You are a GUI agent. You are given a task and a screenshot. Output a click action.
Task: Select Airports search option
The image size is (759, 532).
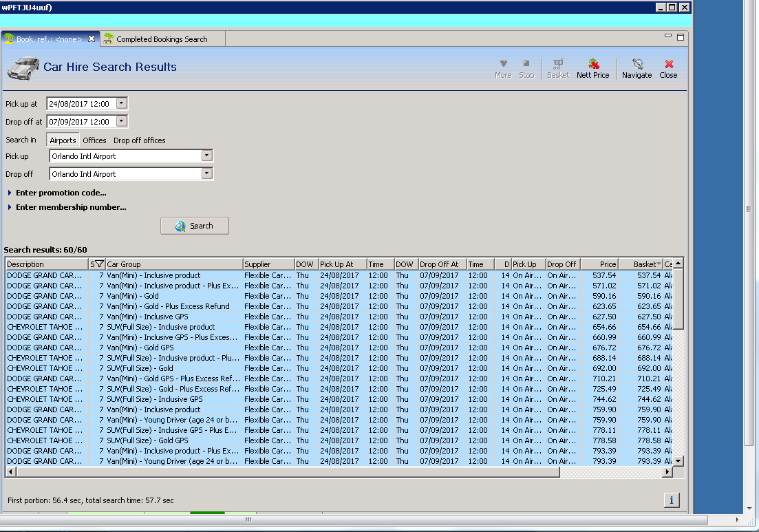click(63, 140)
